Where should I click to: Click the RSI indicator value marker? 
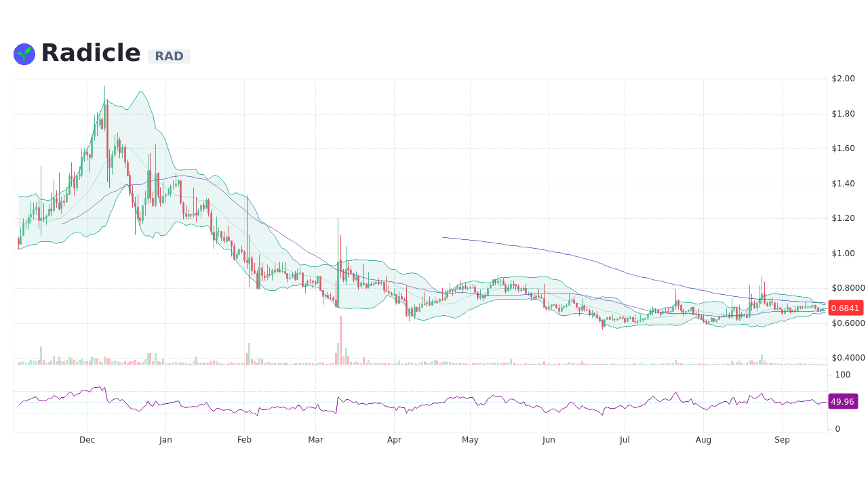click(x=843, y=402)
